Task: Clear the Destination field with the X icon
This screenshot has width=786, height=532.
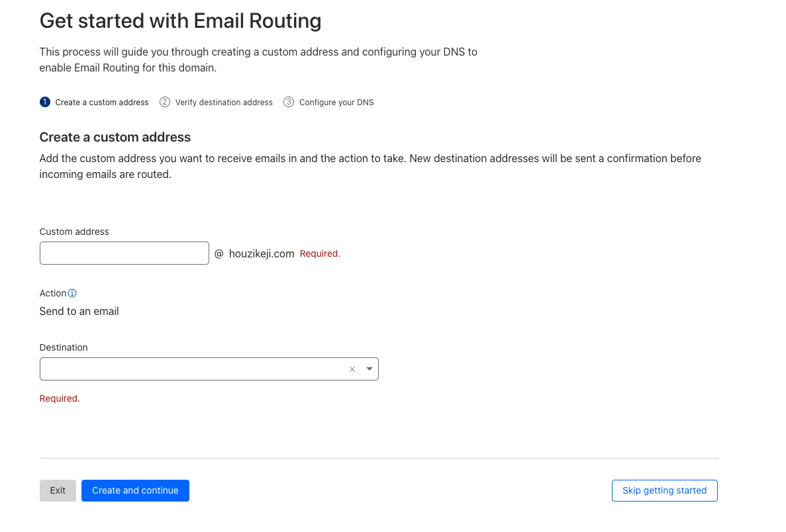Action: (x=352, y=369)
